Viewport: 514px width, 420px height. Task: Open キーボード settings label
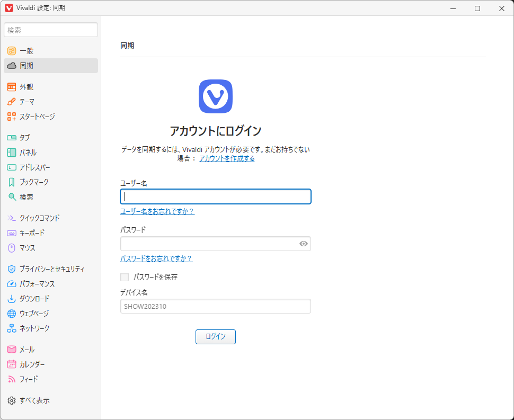tap(32, 233)
